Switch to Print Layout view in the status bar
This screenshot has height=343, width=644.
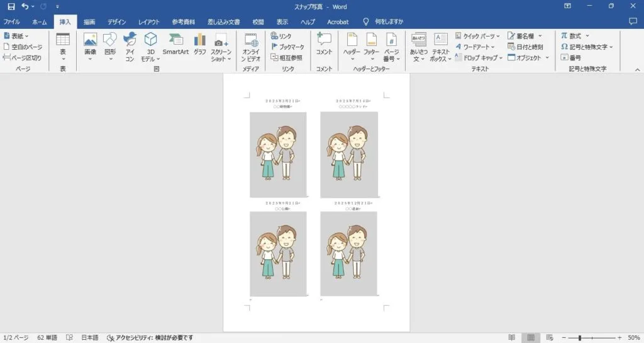pos(530,338)
